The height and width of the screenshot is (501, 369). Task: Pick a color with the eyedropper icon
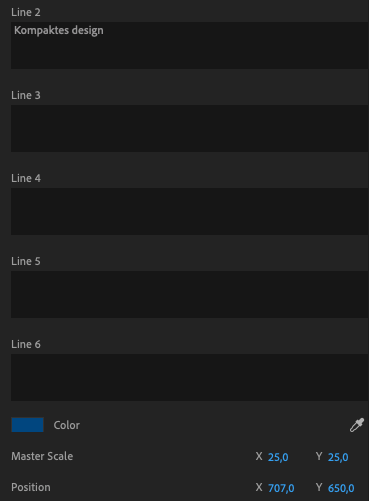pyautogui.click(x=357, y=425)
